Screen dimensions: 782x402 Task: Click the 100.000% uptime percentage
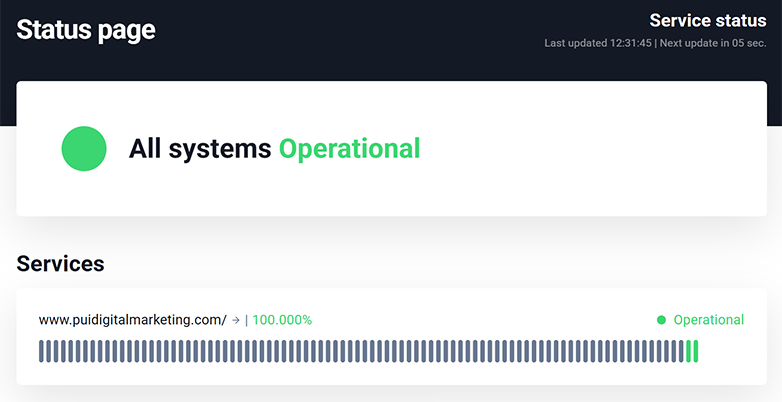point(282,320)
